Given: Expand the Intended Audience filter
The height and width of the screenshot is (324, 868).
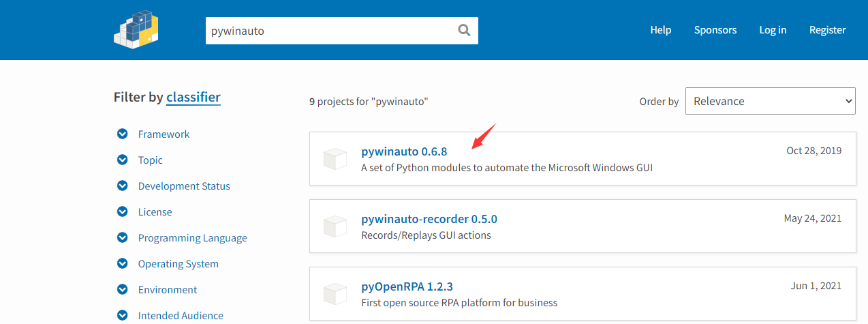Looking at the screenshot, I should click(123, 316).
